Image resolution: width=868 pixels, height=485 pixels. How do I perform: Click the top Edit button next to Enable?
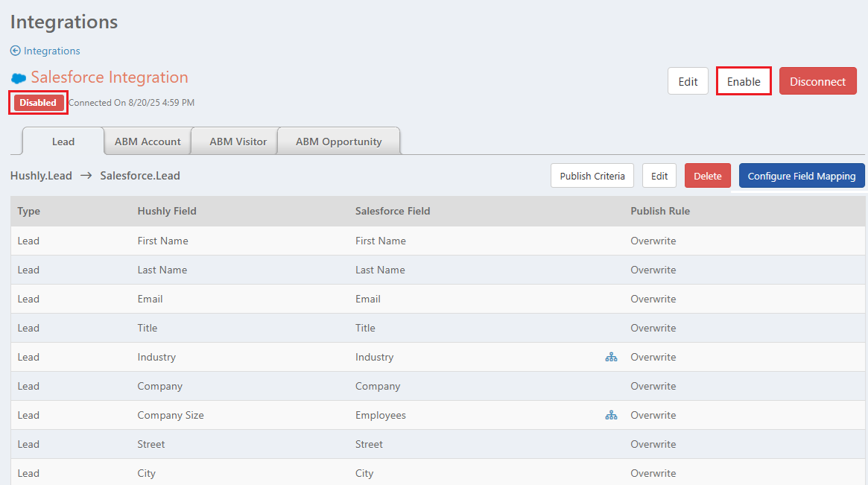(688, 81)
